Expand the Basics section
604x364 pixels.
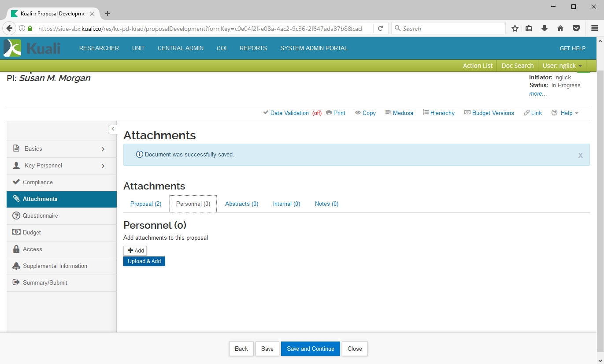point(103,149)
